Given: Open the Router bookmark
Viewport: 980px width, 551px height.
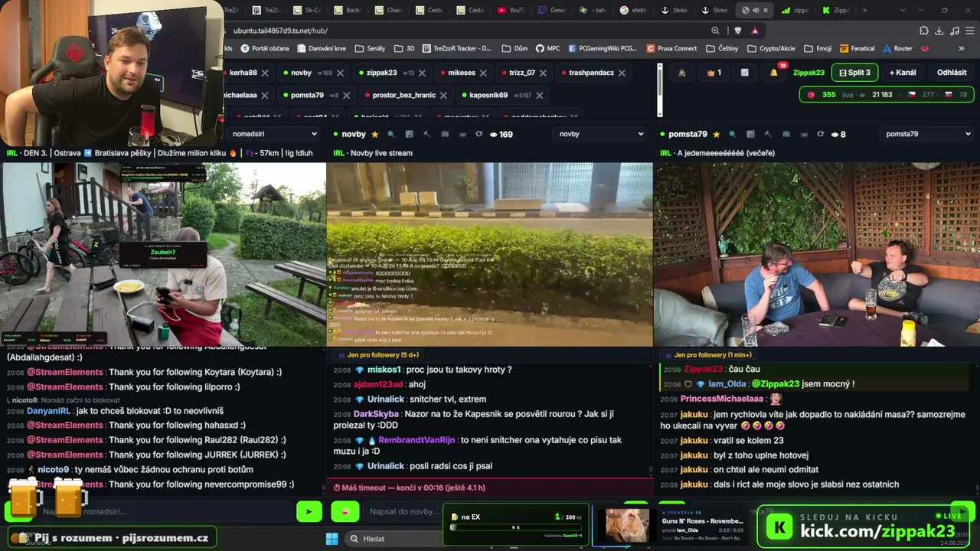Looking at the screenshot, I should pos(897,48).
